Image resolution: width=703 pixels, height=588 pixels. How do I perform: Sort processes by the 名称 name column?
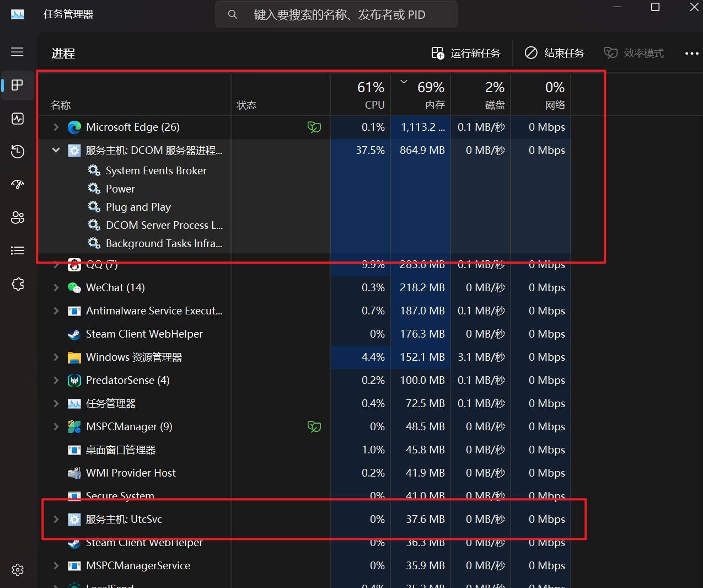[x=135, y=95]
